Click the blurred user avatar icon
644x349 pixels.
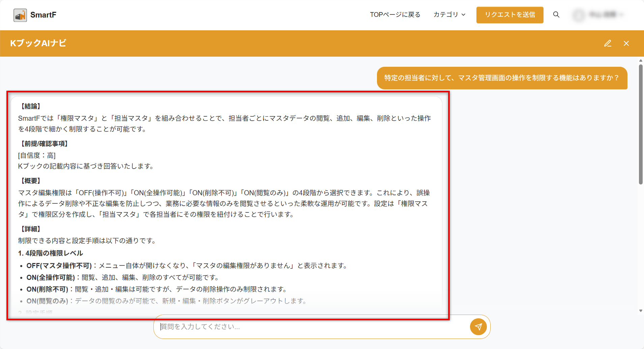[x=579, y=15]
